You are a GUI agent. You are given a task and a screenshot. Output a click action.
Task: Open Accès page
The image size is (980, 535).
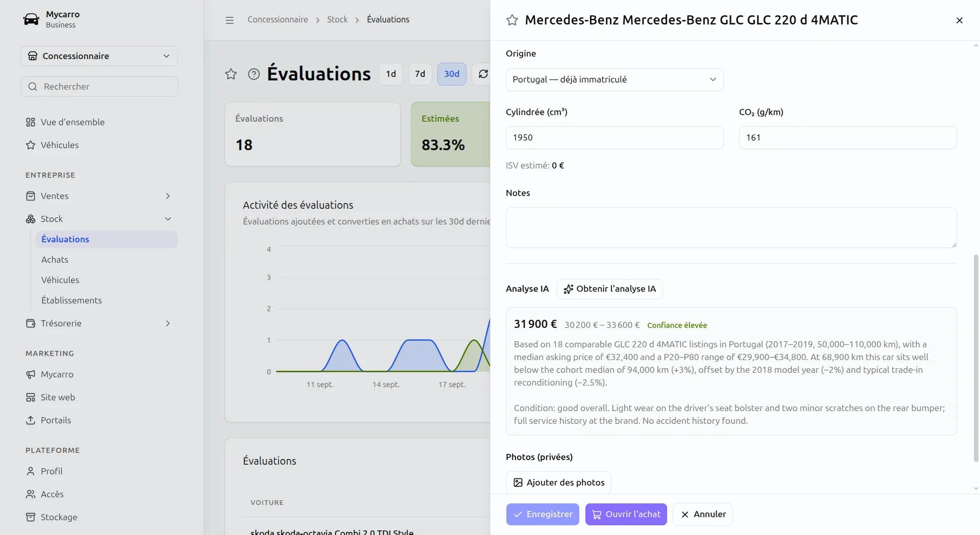(99, 494)
